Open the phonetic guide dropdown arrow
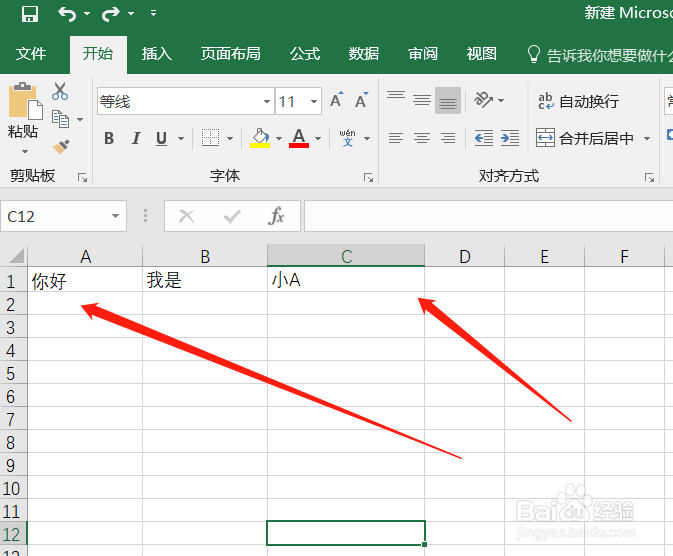Image resolution: width=673 pixels, height=556 pixels. [x=367, y=138]
